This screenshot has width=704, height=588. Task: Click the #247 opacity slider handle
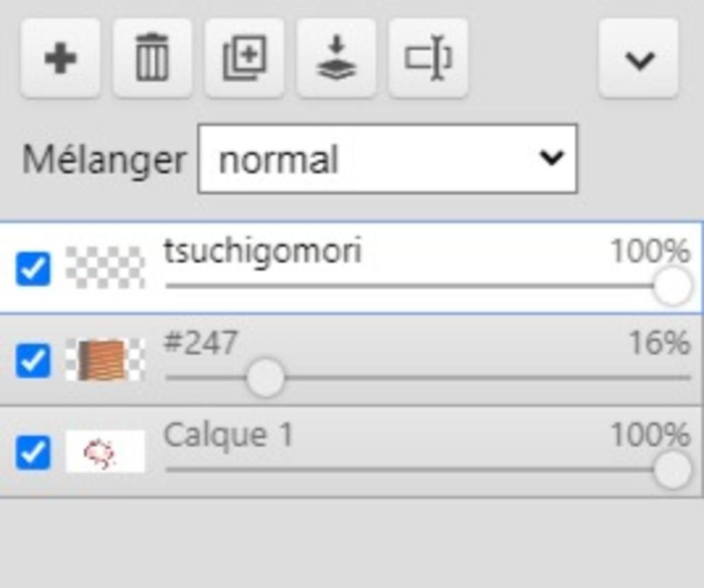click(x=265, y=378)
